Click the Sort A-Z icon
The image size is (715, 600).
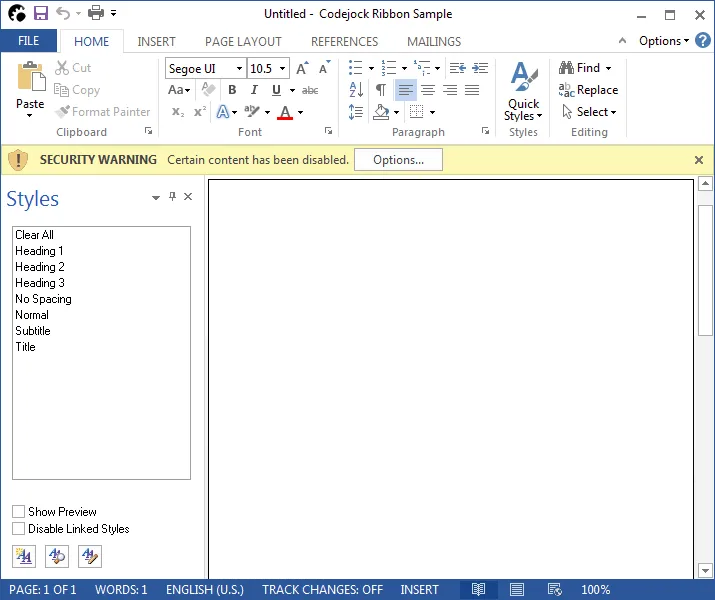click(356, 90)
